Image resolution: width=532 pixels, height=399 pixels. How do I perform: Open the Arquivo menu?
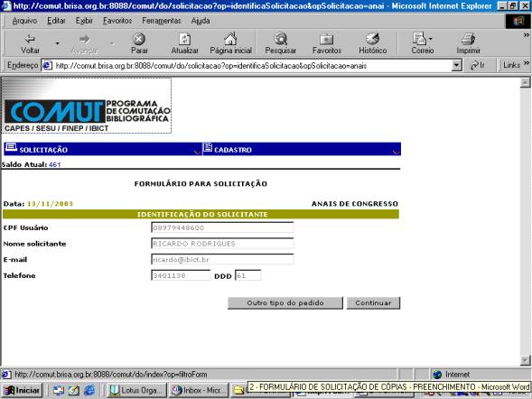coord(24,21)
